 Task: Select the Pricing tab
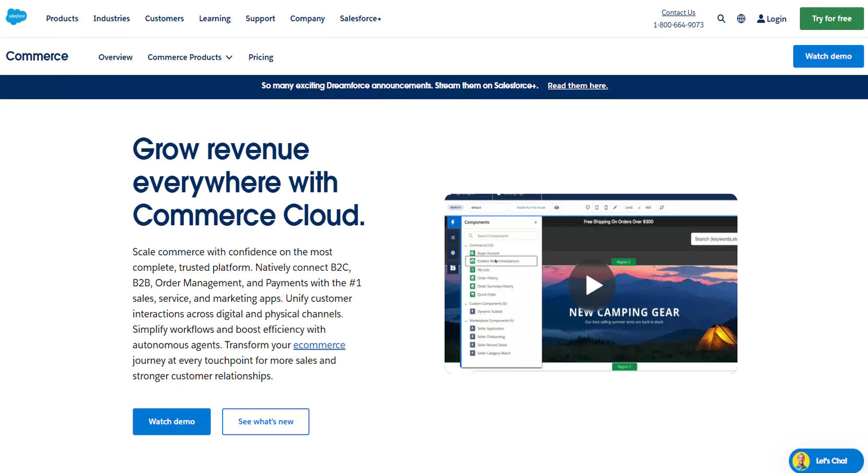(260, 57)
